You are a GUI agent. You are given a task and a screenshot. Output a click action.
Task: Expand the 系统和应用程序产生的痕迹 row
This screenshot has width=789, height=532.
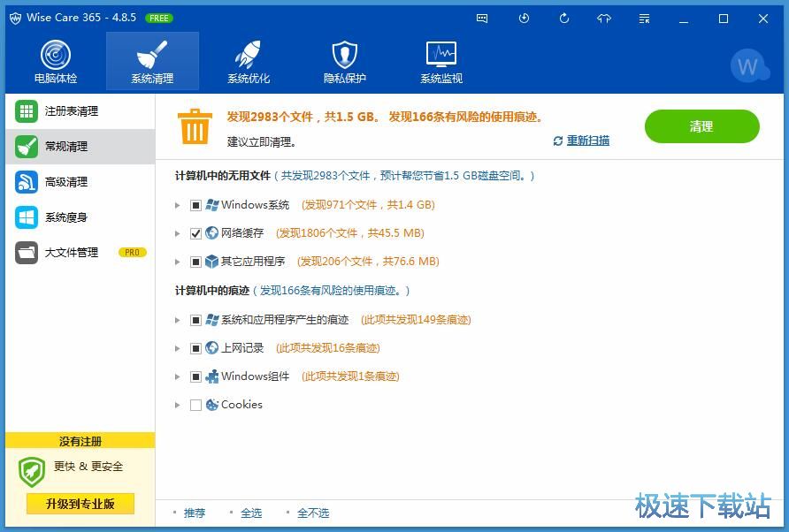(x=177, y=320)
